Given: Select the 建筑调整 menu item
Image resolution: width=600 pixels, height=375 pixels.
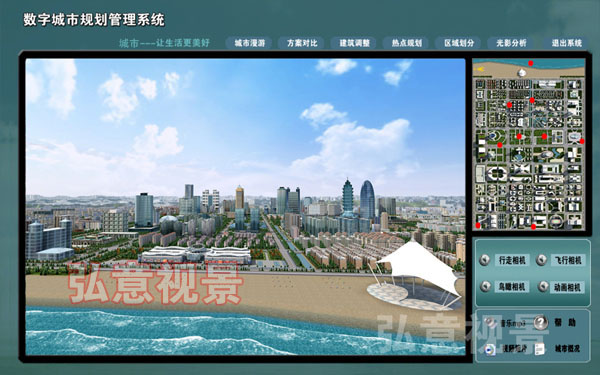Looking at the screenshot, I should pos(354,43).
